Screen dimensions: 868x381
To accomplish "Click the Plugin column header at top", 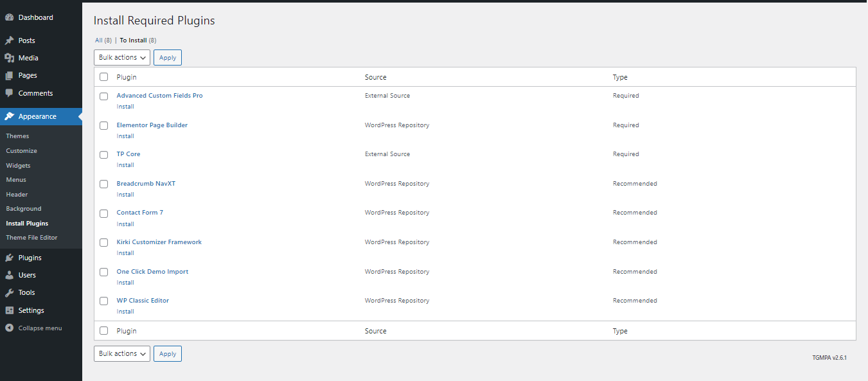I will pos(127,77).
